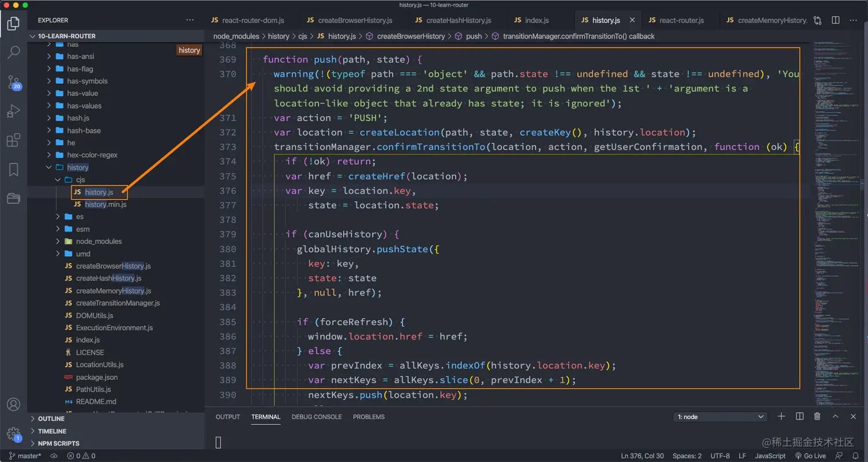Open the Manage gear icon
The height and width of the screenshot is (462, 868).
coord(13,434)
